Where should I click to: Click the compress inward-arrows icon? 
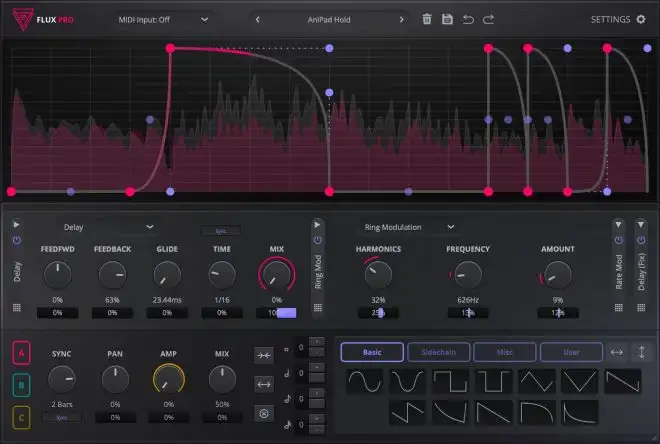point(264,355)
